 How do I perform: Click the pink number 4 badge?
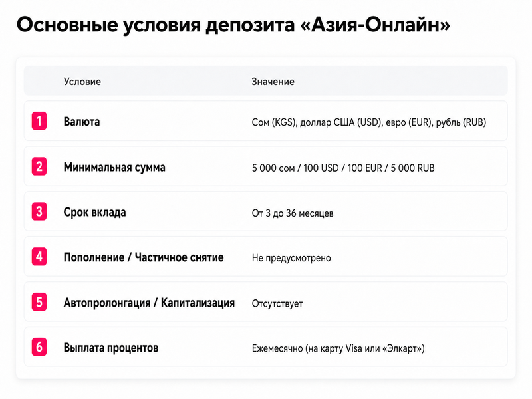tap(39, 257)
